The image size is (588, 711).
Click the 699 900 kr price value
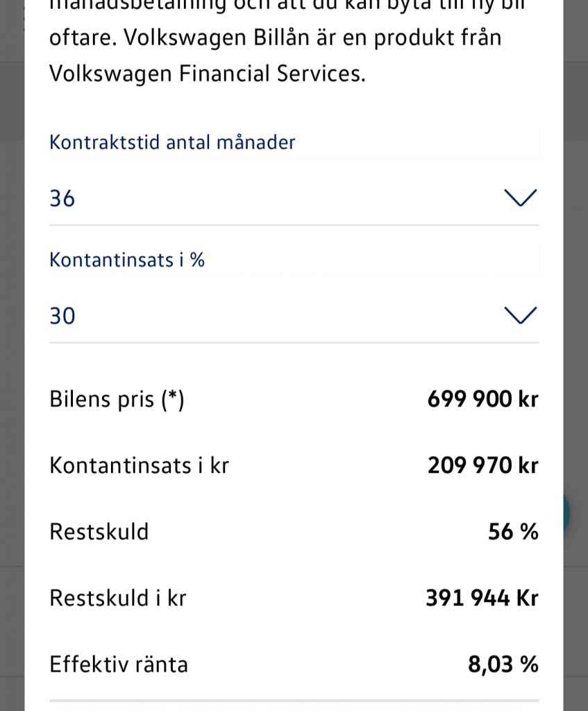[482, 399]
